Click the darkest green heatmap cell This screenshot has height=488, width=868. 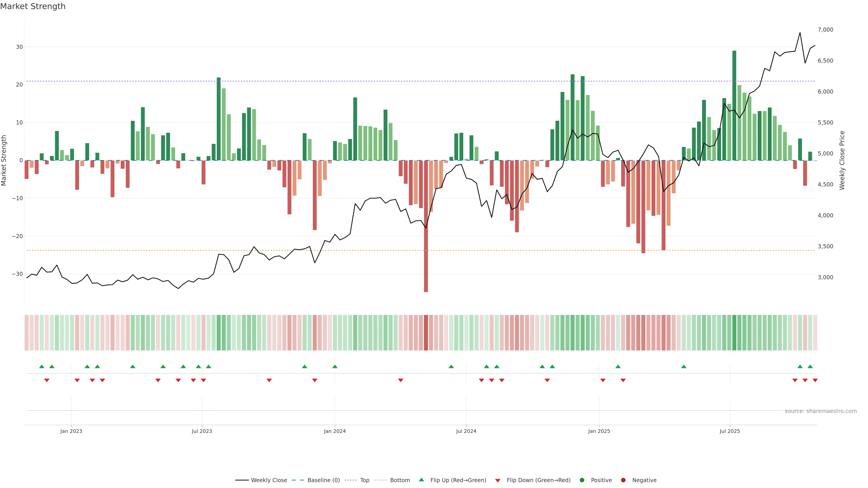[x=734, y=333]
